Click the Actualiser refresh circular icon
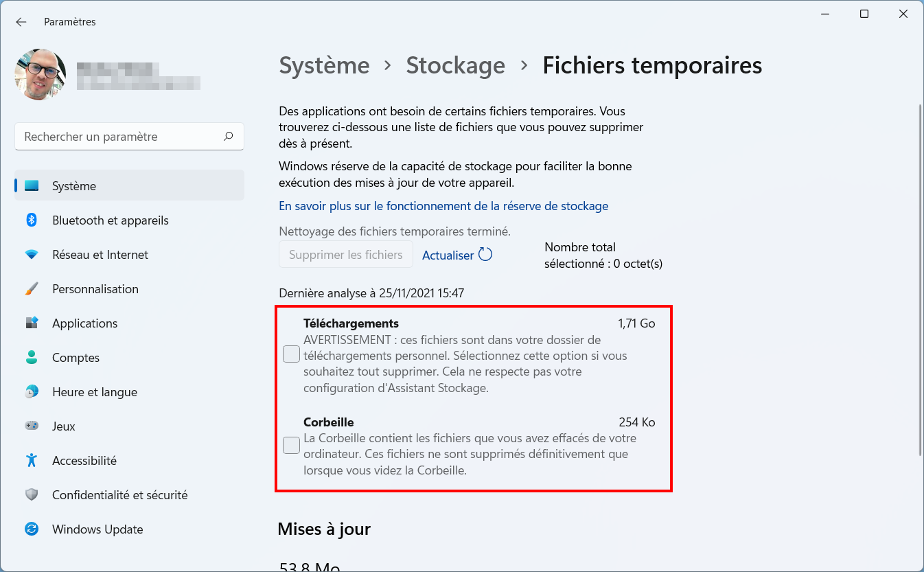 point(485,255)
